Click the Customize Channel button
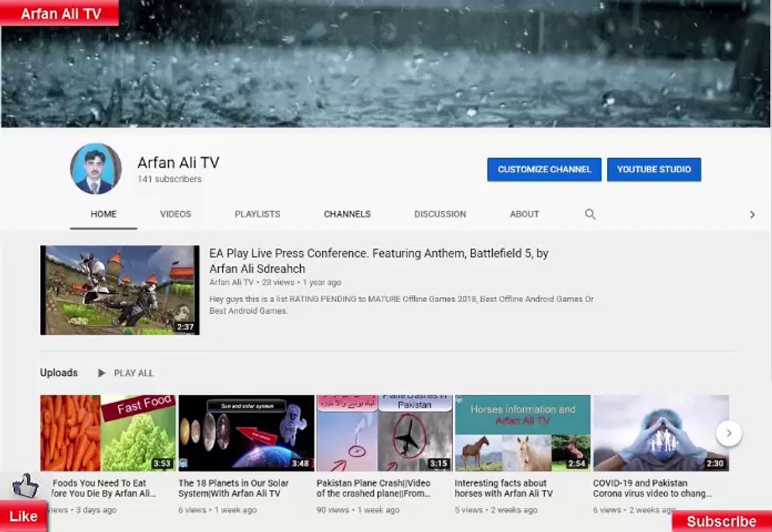 click(x=544, y=169)
